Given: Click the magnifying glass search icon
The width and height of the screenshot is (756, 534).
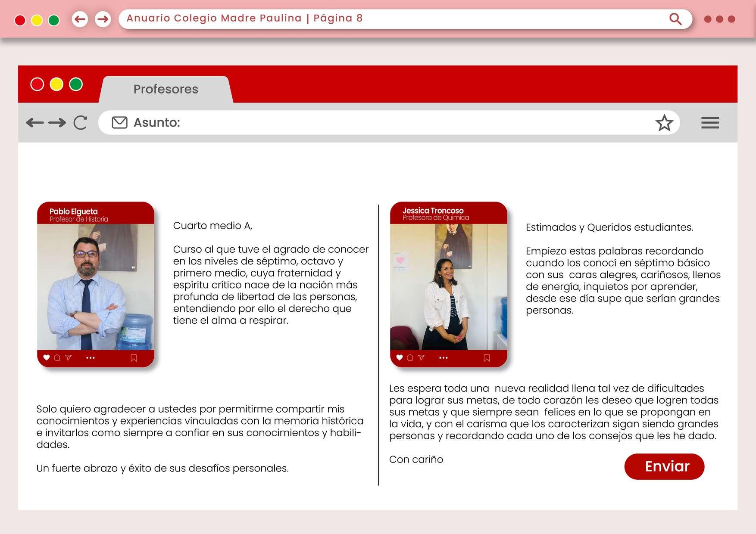Looking at the screenshot, I should coord(675,19).
